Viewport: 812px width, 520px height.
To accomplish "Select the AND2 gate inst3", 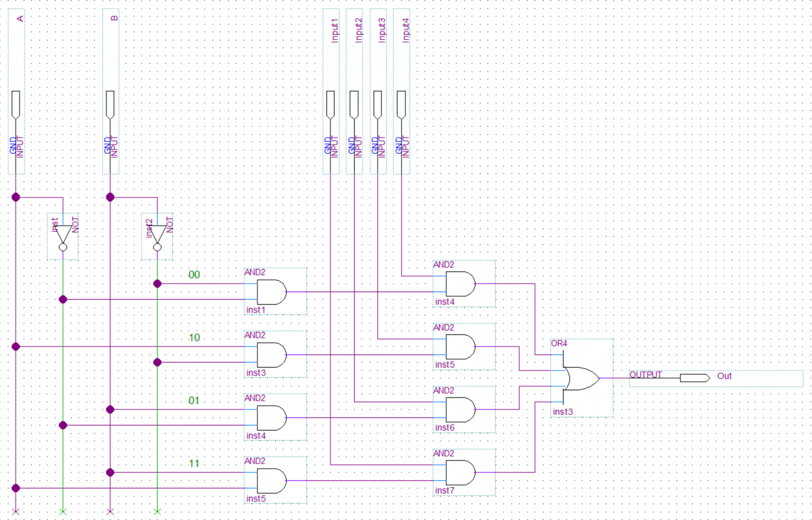I will pos(270,354).
